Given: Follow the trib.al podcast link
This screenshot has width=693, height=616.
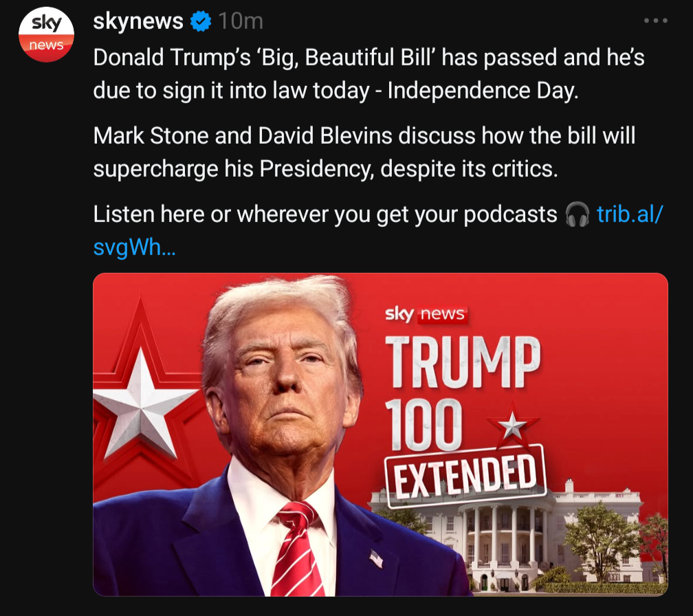Looking at the screenshot, I should [378, 231].
